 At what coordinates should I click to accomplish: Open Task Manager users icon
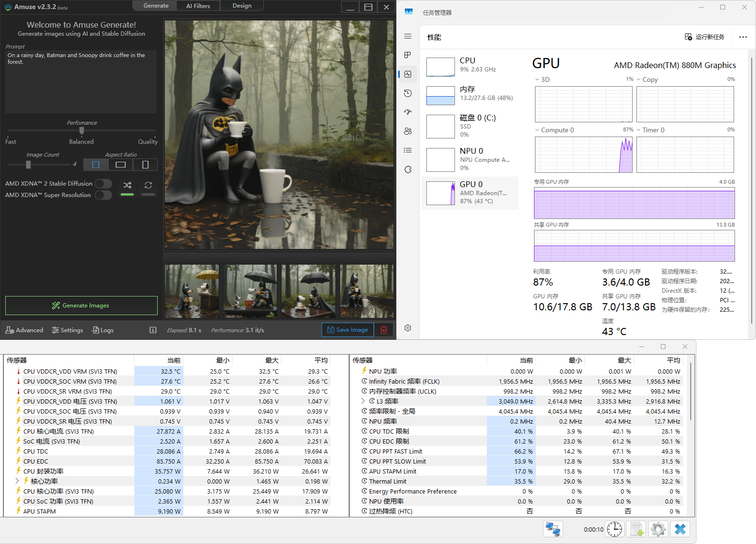408,131
